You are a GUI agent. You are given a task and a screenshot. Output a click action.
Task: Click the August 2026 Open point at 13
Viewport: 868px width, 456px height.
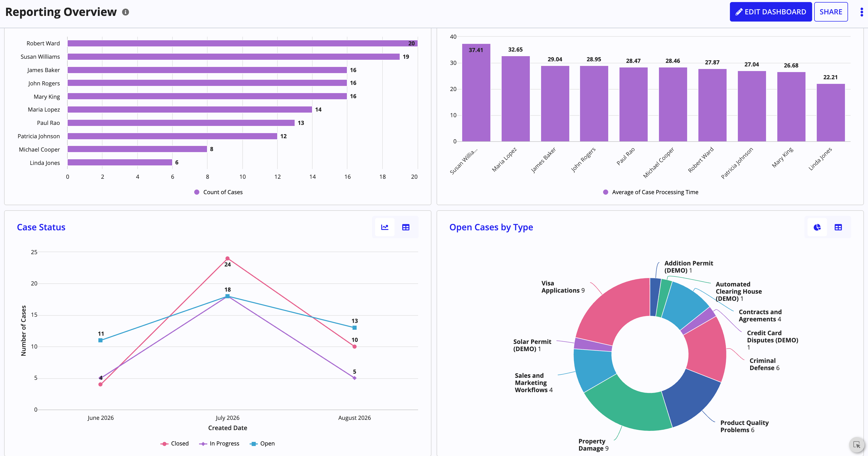[355, 328]
